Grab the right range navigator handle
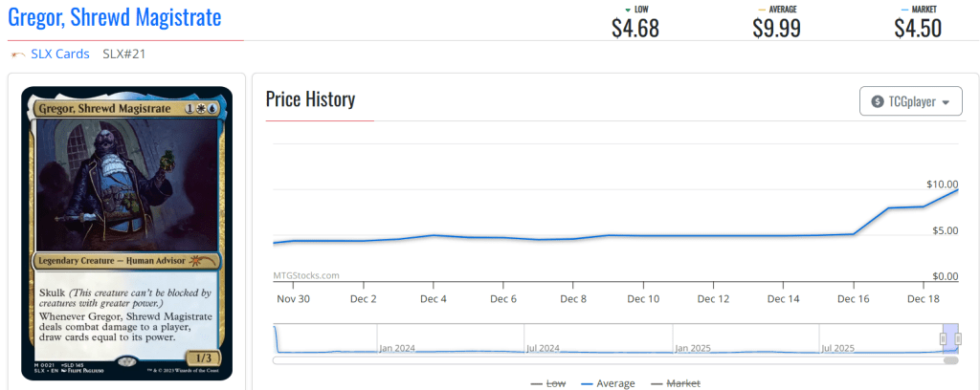This screenshot has height=390, width=980. (x=957, y=338)
